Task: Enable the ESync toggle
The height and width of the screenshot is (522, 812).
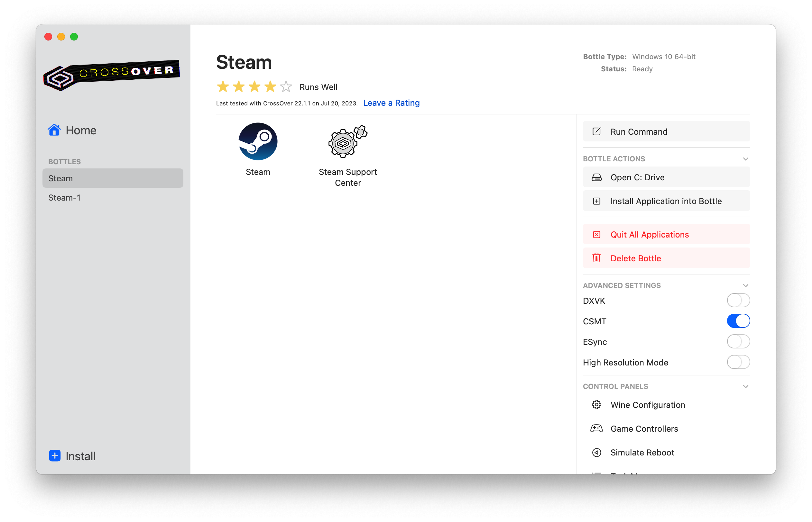Action: coord(739,341)
